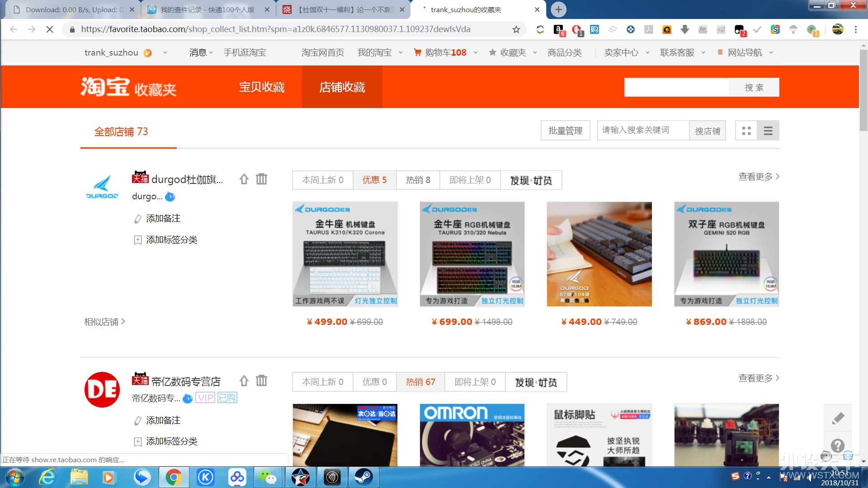Open the 淘宝网首页 link
This screenshot has width=868, height=488.
coord(323,52)
